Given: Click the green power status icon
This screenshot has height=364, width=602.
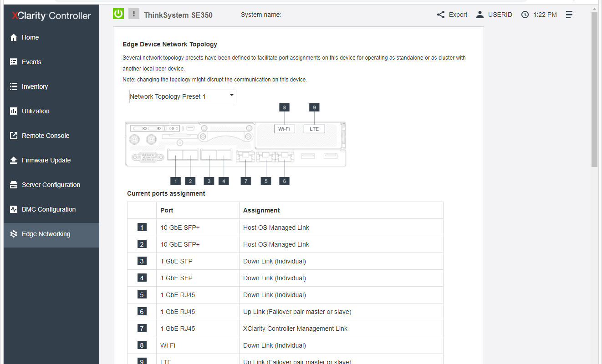Looking at the screenshot, I should (118, 14).
